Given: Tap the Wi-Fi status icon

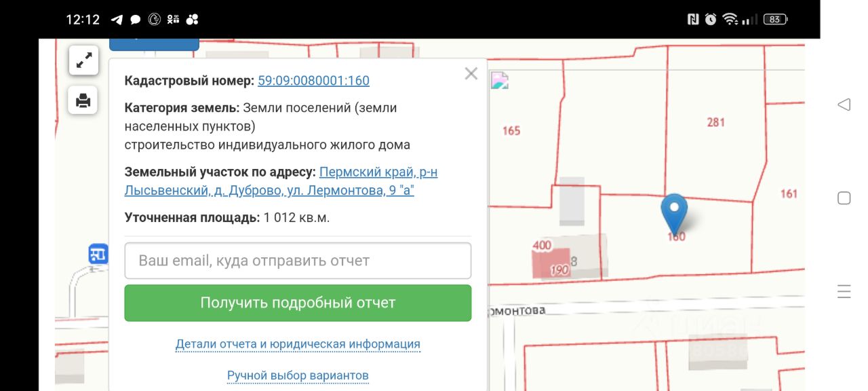Looking at the screenshot, I should click(730, 20).
